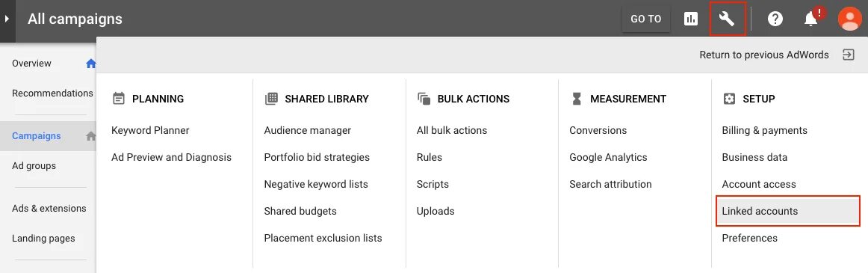Screen dimensions: 868x273
Task: Click the GO TO button
Action: 646,19
